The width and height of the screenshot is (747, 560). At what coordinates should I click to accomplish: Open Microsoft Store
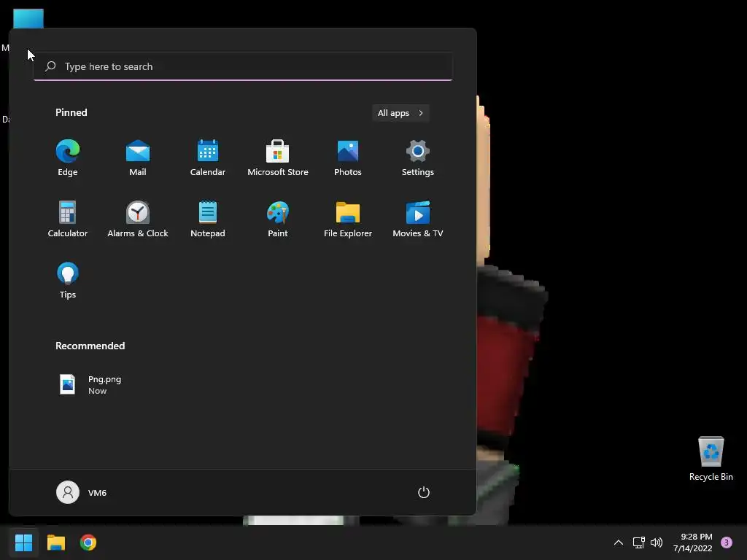click(x=278, y=158)
